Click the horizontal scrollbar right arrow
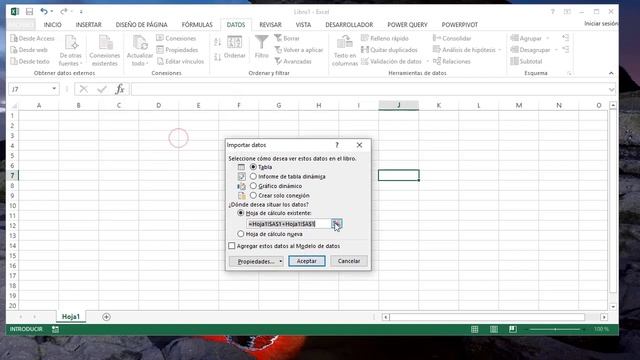This screenshot has height=360, width=640. (x=604, y=317)
